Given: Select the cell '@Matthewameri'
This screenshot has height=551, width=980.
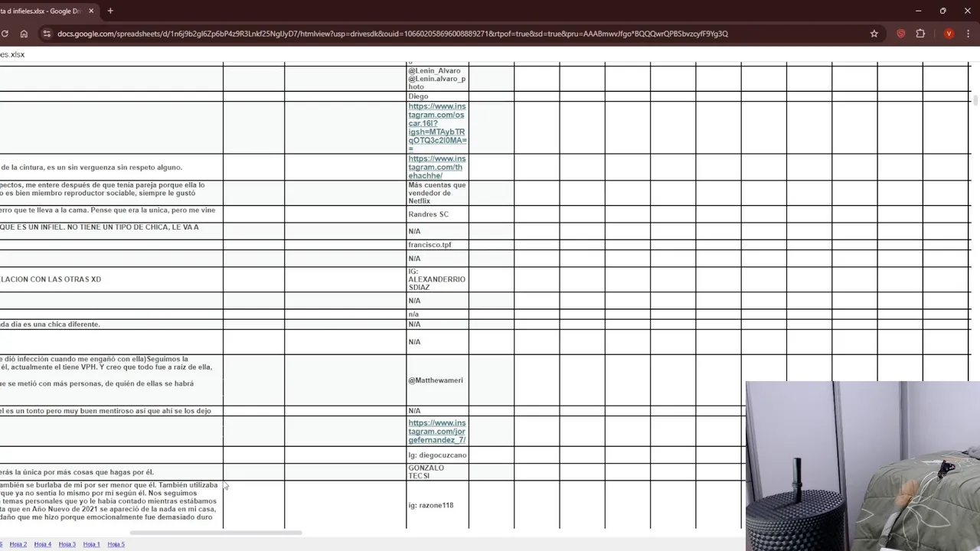Looking at the screenshot, I should (x=437, y=380).
